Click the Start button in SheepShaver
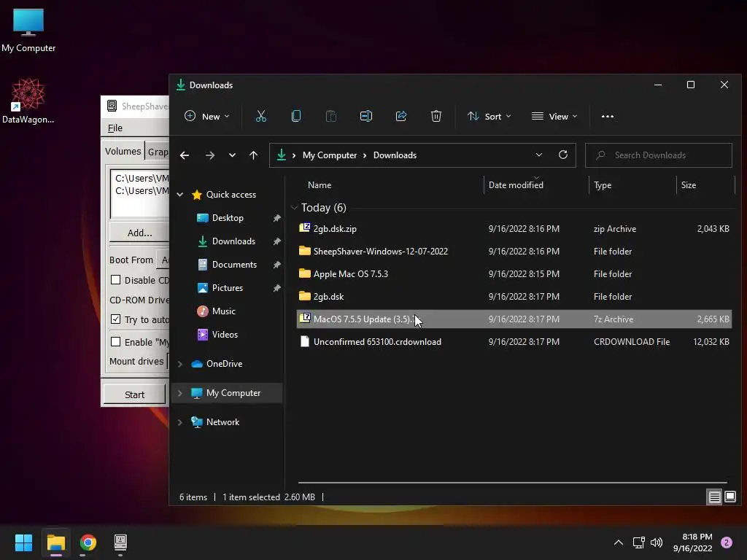Viewport: 747px width, 560px height. [x=134, y=394]
